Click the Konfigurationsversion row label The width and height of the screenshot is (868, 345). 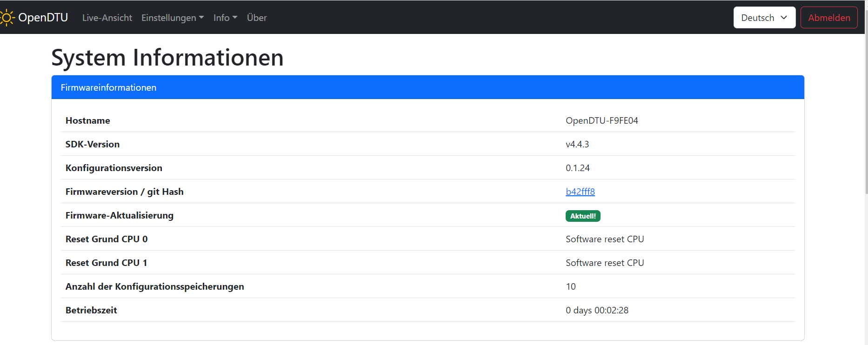(x=114, y=168)
